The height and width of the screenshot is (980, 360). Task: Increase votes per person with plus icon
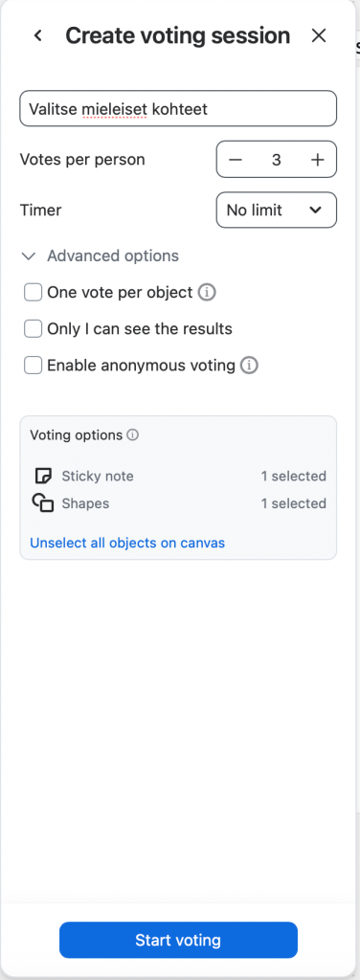[318, 160]
